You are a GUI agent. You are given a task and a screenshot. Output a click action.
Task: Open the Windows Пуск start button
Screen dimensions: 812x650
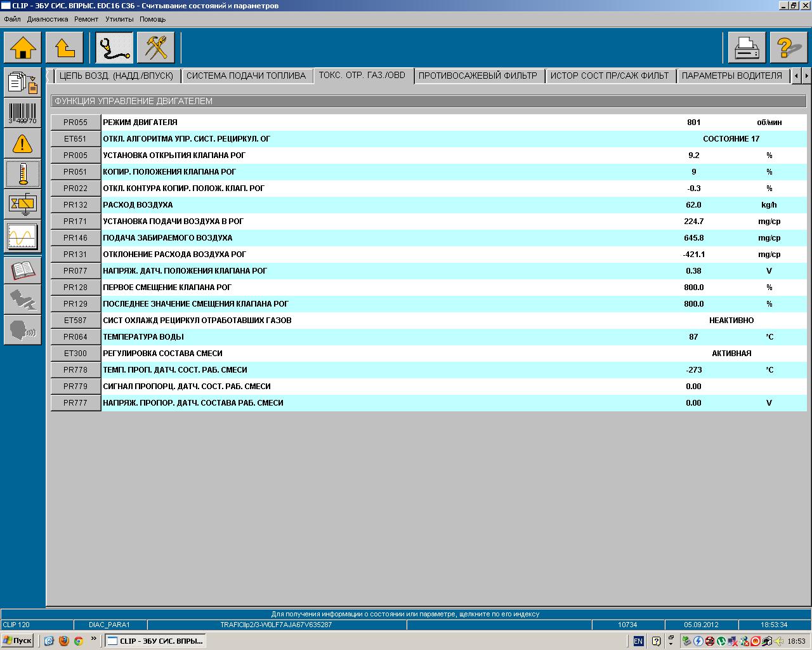click(x=17, y=640)
